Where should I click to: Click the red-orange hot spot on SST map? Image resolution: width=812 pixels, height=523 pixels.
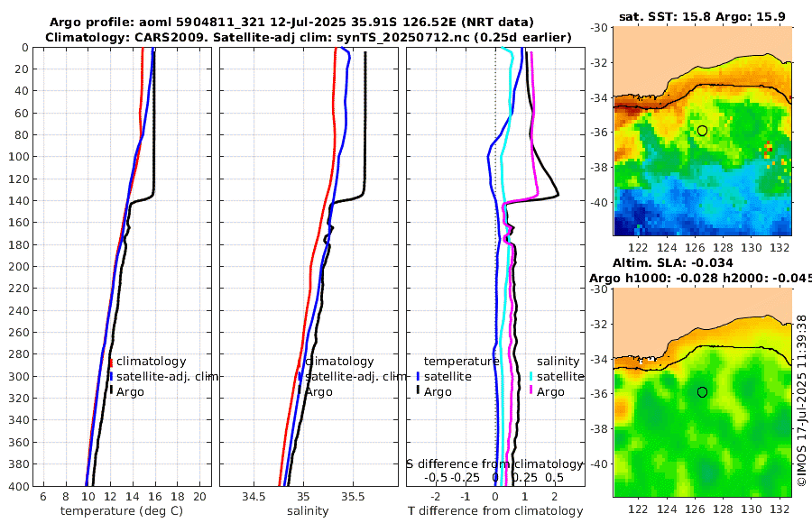[x=769, y=149]
